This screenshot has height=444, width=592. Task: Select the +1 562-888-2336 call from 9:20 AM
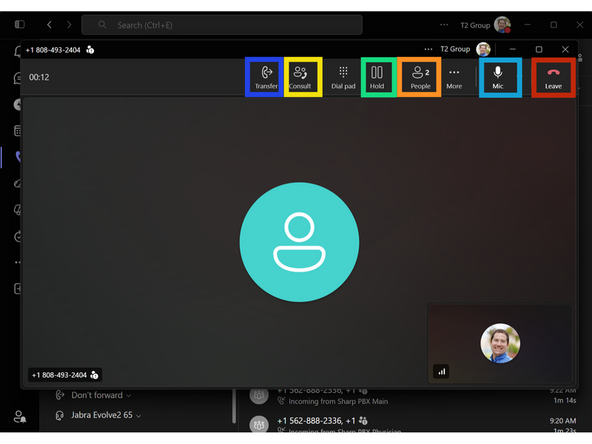coord(412,424)
